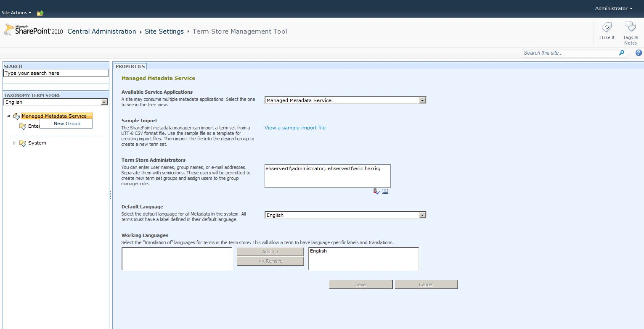644x329 pixels.
Task: Open the Help question mark icon
Action: point(639,53)
